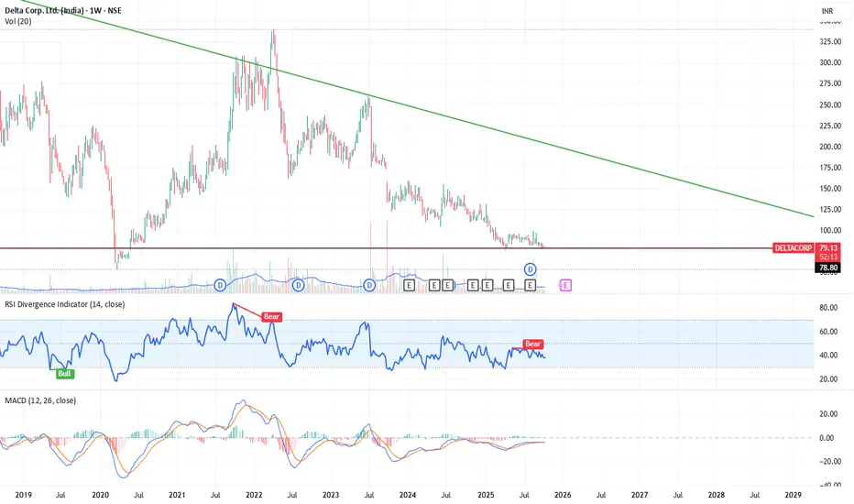Click the 0.00 MACD scale value
This screenshot has width=854, height=504.
827,438
